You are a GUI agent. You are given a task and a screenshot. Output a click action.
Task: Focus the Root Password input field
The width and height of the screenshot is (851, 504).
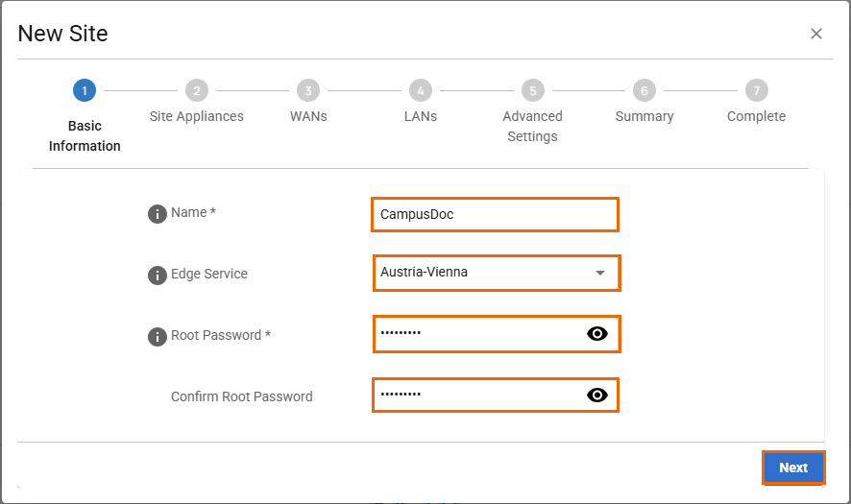click(x=475, y=334)
